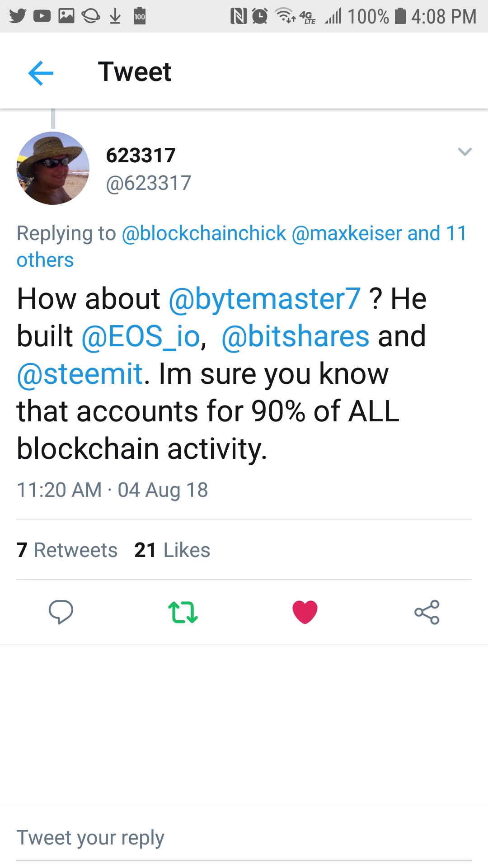This screenshot has width=488, height=868.
Task: Tap the green retweet icon
Action: click(x=183, y=612)
